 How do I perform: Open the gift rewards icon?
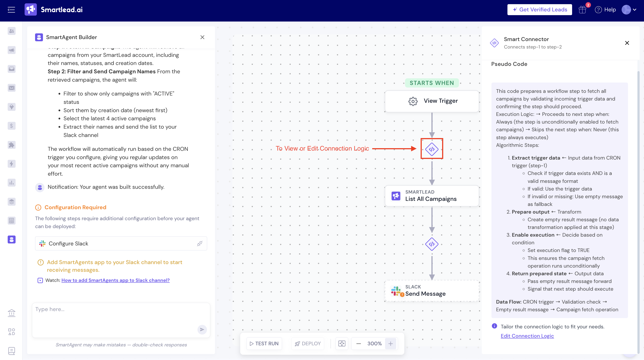click(582, 10)
